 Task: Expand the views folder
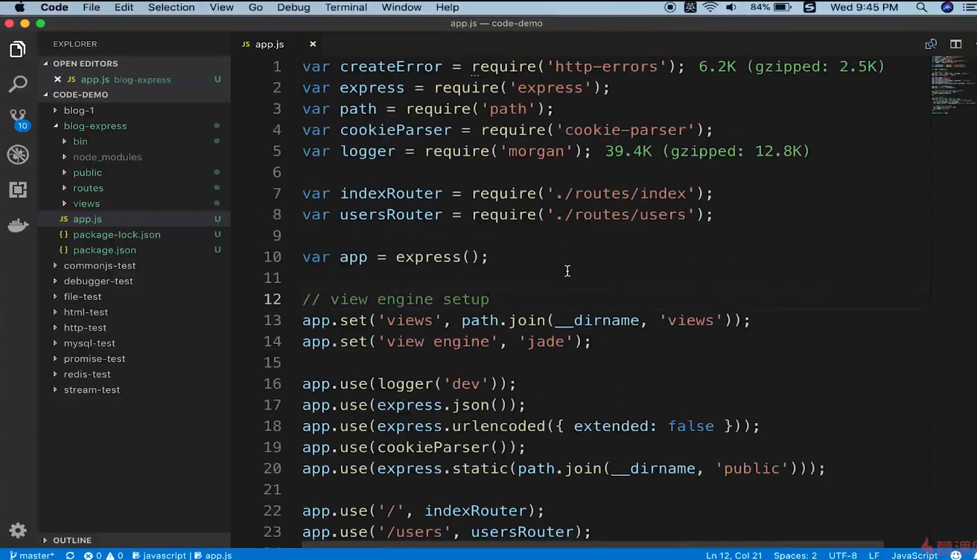(x=64, y=203)
